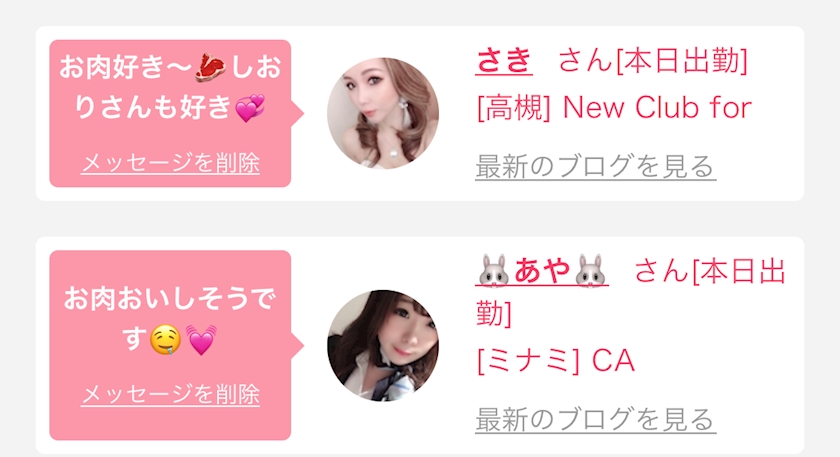Click the お肉おいしそうです message bubble text
840x457 pixels.
pyautogui.click(x=170, y=319)
